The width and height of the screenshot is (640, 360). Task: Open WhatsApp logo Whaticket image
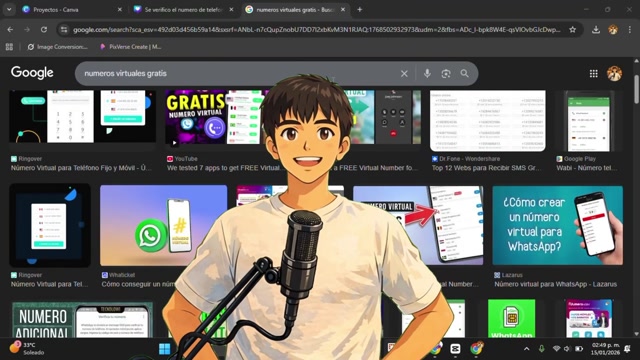163,225
